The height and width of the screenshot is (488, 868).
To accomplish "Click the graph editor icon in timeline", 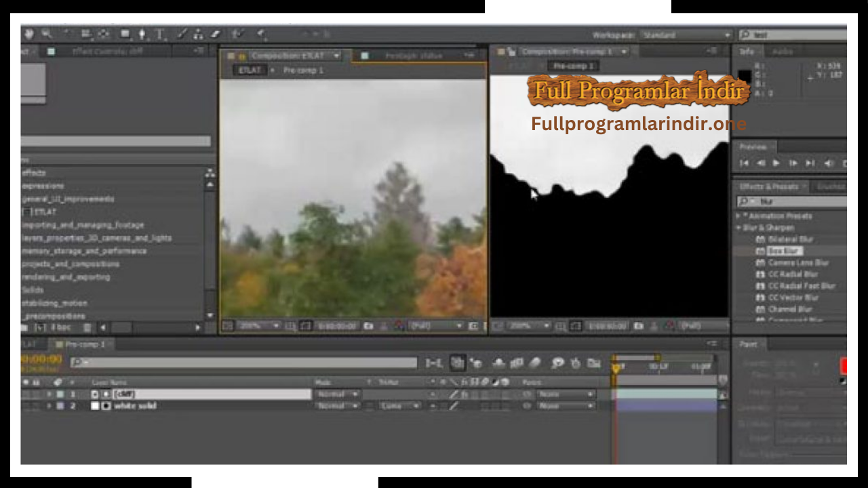I will coord(594,364).
